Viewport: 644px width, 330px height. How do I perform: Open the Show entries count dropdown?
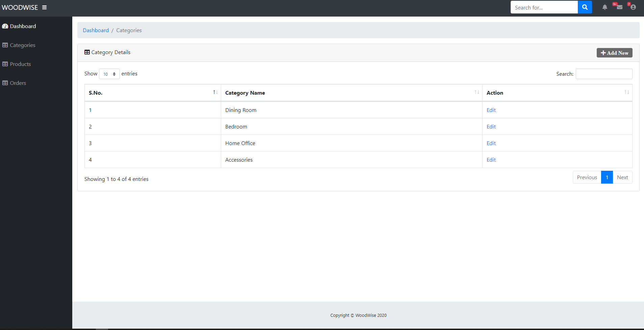pos(109,74)
